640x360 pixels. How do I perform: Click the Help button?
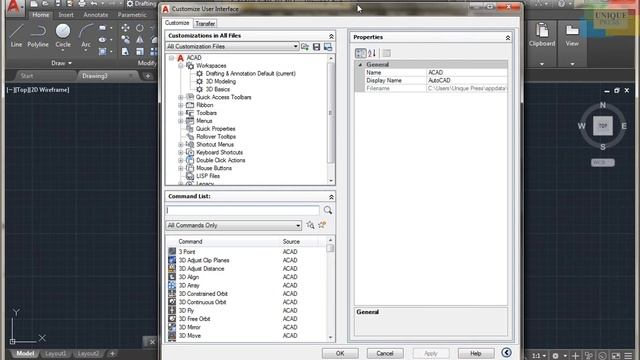(476, 353)
